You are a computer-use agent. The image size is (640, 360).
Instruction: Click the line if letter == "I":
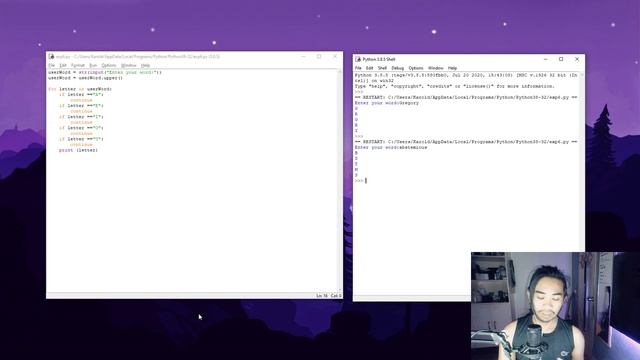pos(82,117)
